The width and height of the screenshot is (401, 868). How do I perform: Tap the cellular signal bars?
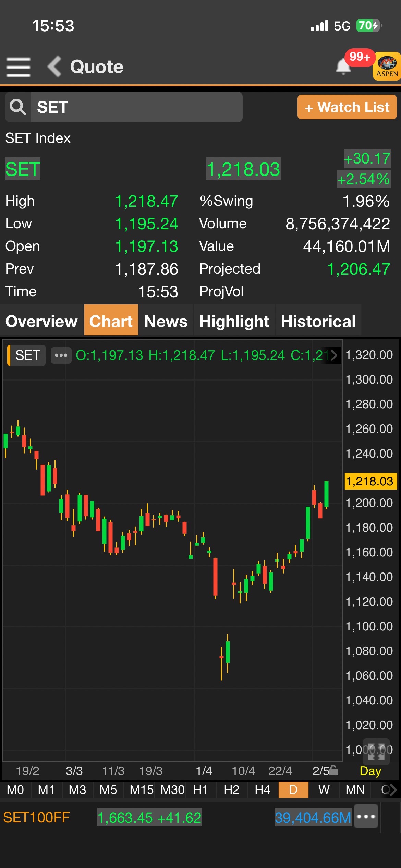pos(319,26)
